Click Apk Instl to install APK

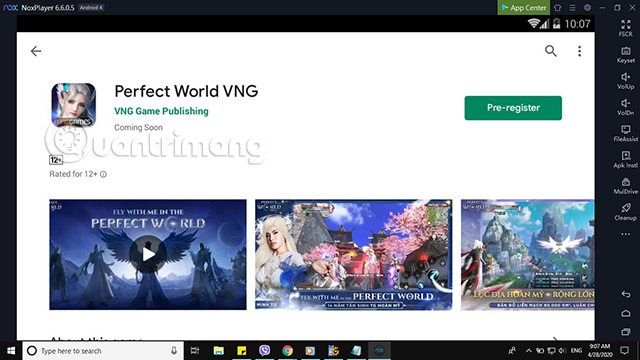(625, 160)
